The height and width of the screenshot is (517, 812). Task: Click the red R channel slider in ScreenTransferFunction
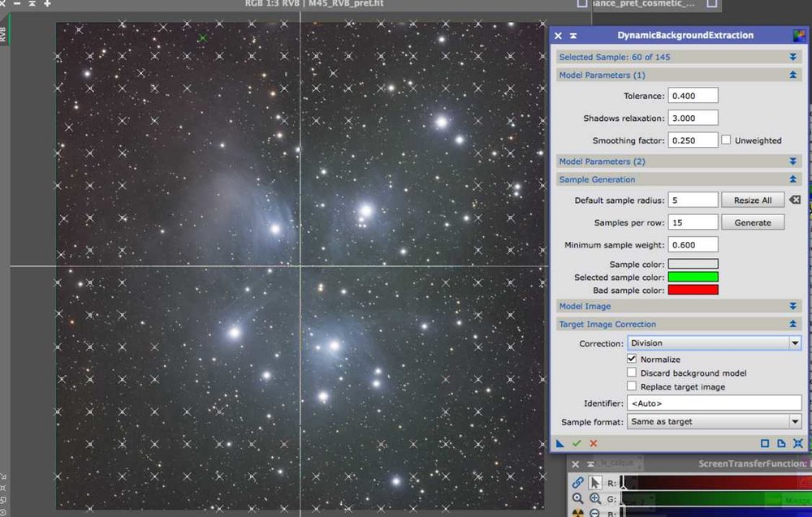(x=716, y=483)
